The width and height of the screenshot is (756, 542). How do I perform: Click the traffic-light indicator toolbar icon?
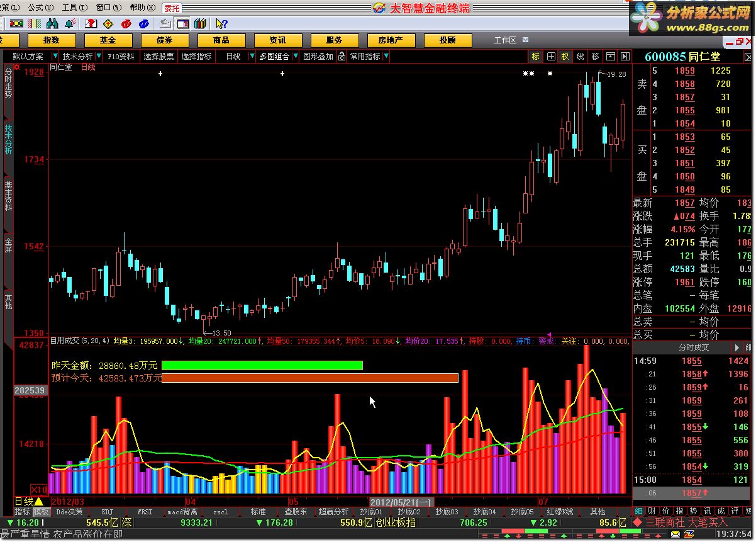[x=16, y=24]
